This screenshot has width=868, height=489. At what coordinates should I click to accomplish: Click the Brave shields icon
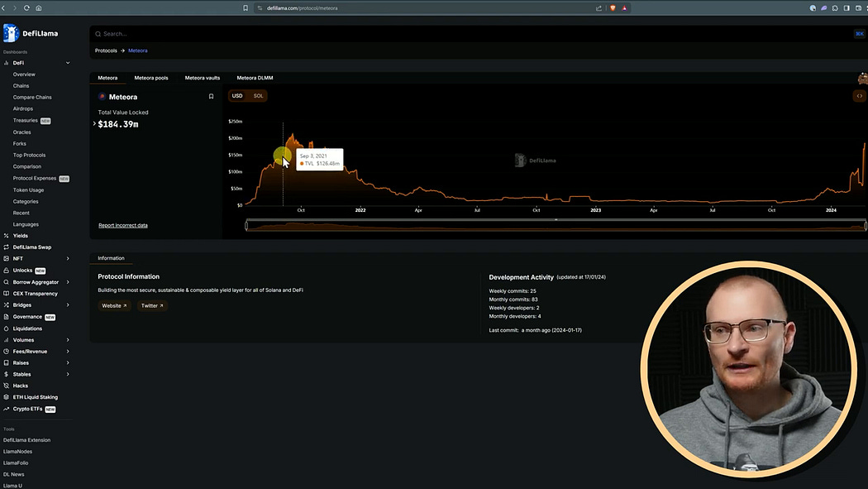point(613,7)
